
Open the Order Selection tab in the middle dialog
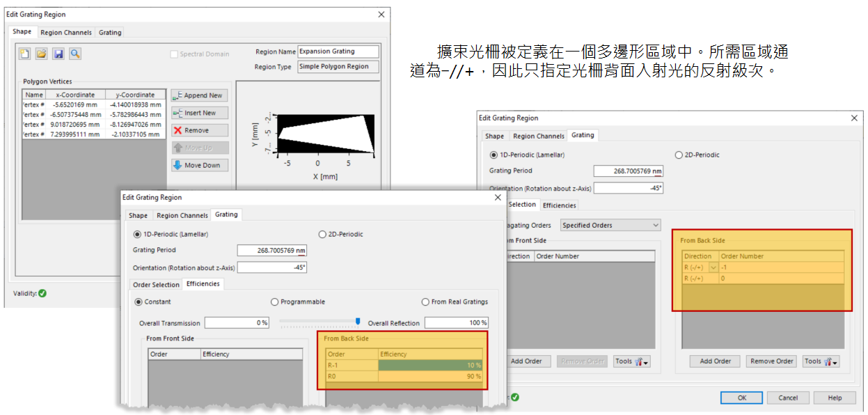click(156, 284)
